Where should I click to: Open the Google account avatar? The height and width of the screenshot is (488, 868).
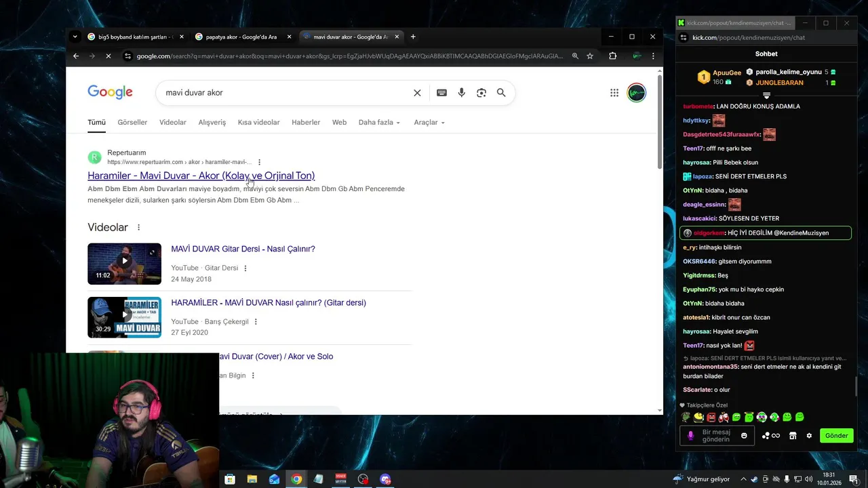point(636,93)
